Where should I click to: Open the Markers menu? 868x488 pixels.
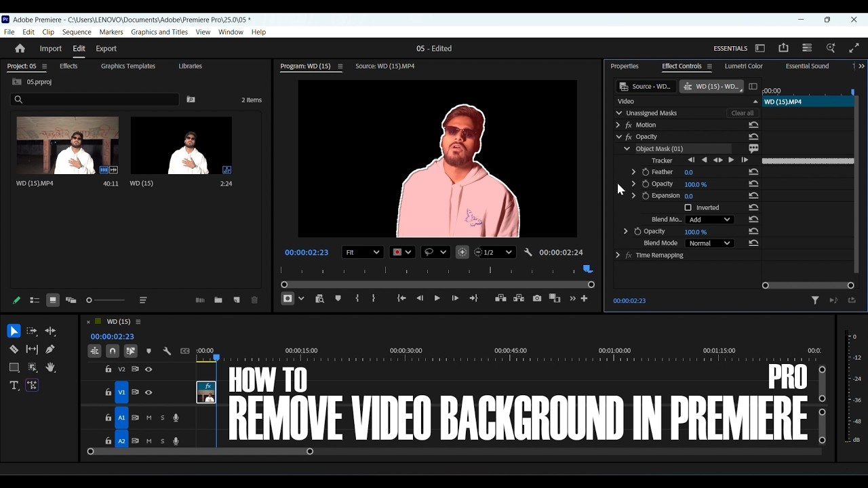[111, 32]
